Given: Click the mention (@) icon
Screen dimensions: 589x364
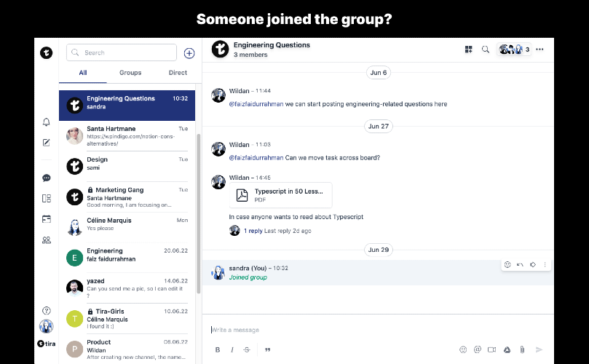Looking at the screenshot, I should (x=478, y=349).
